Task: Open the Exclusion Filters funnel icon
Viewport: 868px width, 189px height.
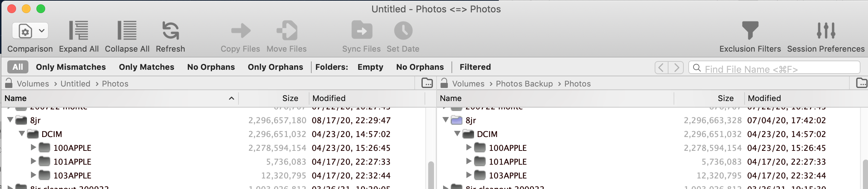Action: click(x=750, y=31)
